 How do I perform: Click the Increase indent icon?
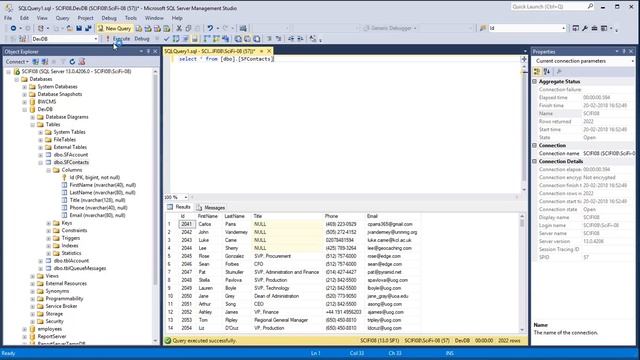[x=300, y=39]
